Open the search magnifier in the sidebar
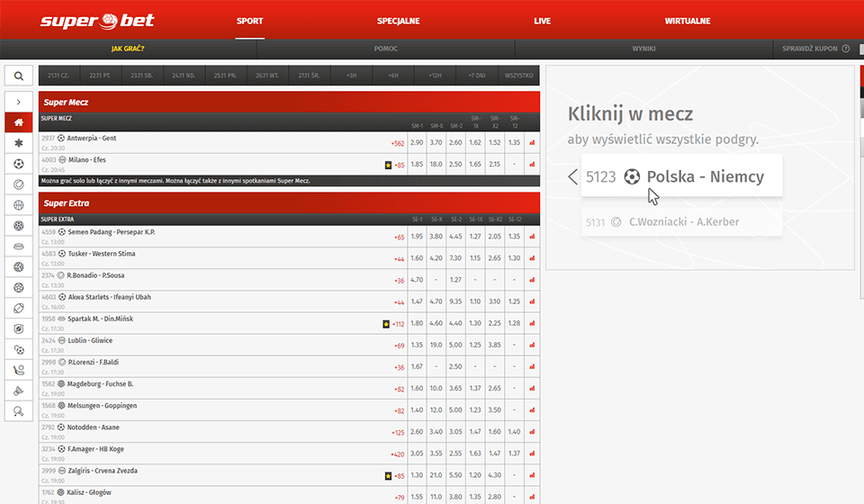Image resolution: width=864 pixels, height=504 pixels. tap(19, 76)
